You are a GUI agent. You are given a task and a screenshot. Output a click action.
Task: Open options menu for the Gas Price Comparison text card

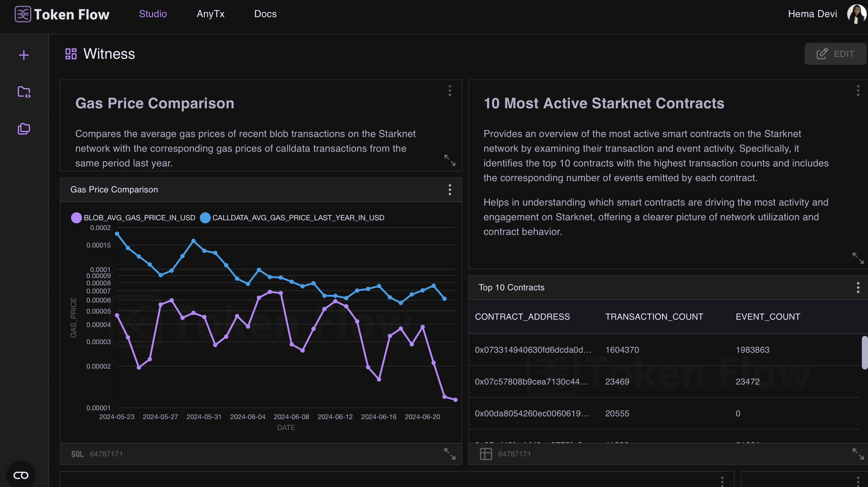450,91
